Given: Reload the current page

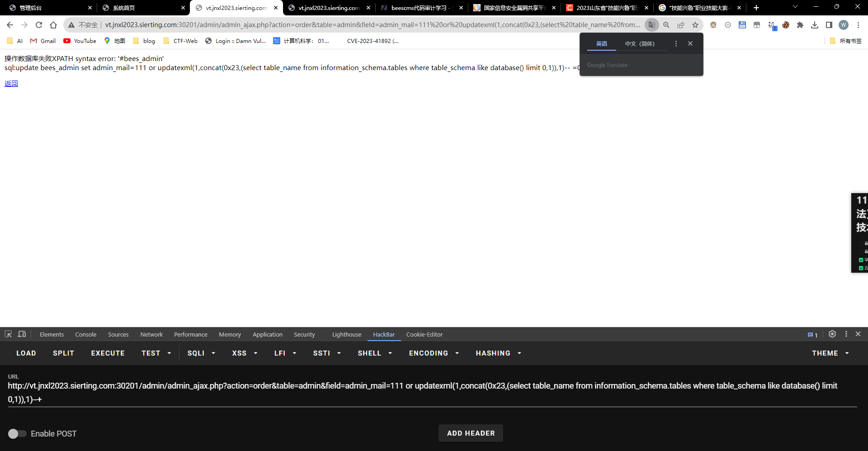Looking at the screenshot, I should coord(39,25).
